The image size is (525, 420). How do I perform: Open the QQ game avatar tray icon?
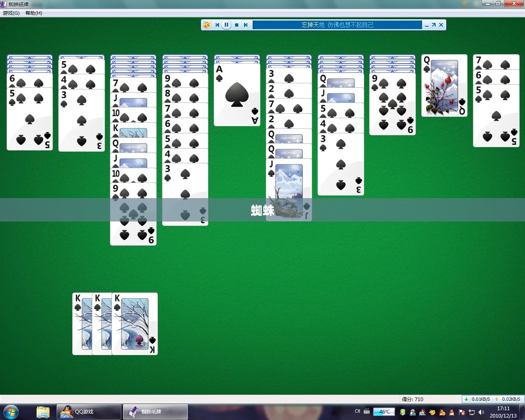[x=413, y=412]
